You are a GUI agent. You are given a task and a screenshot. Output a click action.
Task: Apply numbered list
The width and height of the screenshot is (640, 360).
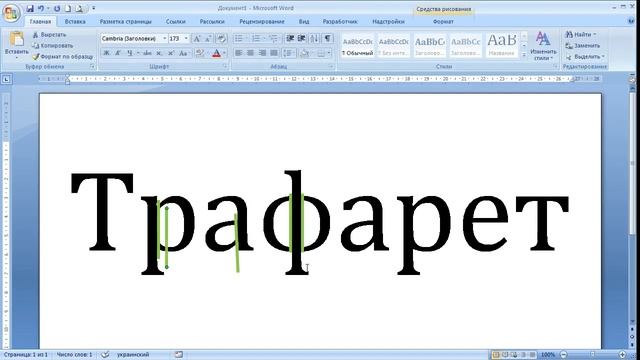point(256,39)
